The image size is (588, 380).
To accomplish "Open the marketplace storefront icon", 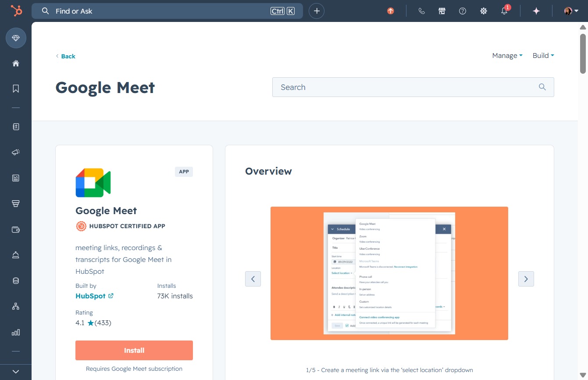I will tap(442, 11).
